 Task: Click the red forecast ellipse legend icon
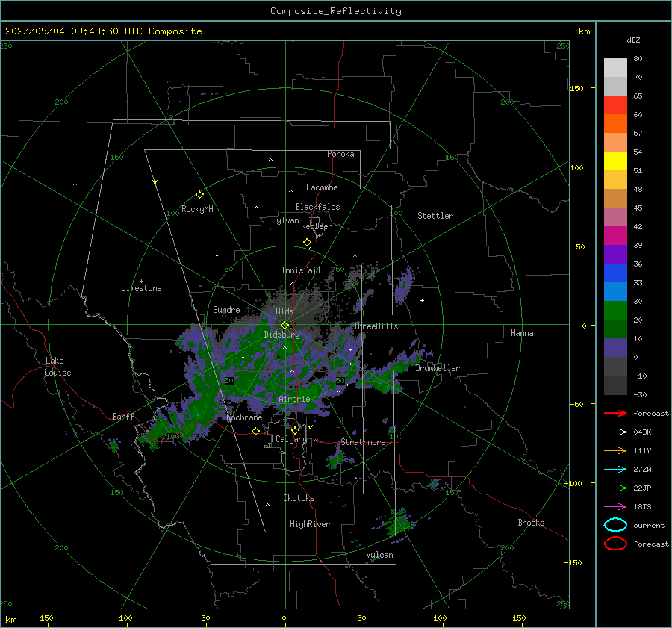(x=615, y=544)
